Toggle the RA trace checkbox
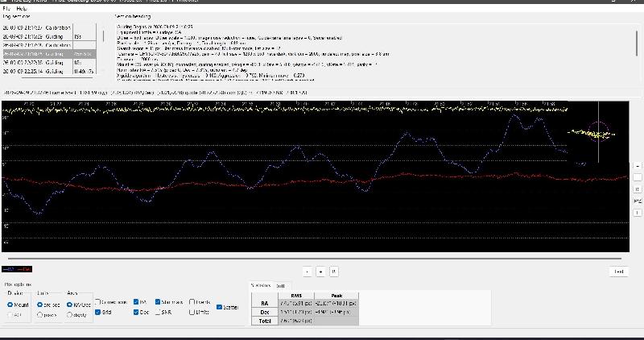 (140, 302)
